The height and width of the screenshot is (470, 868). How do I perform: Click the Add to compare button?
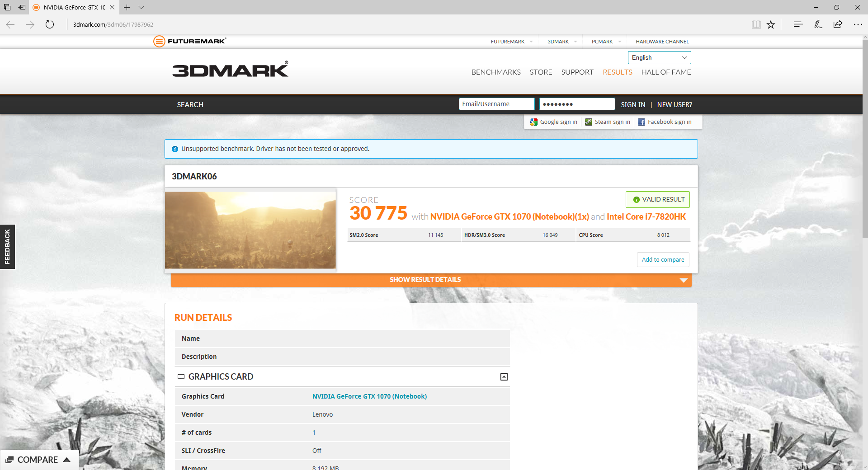coord(663,259)
